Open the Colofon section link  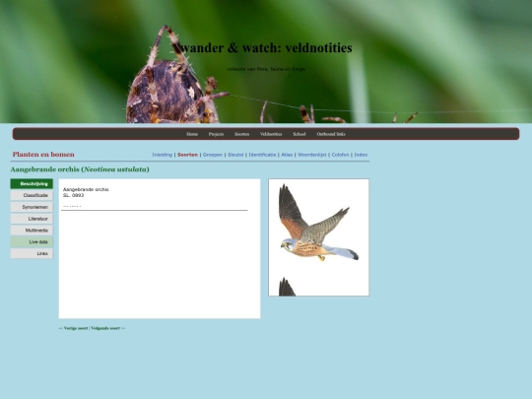(x=340, y=155)
